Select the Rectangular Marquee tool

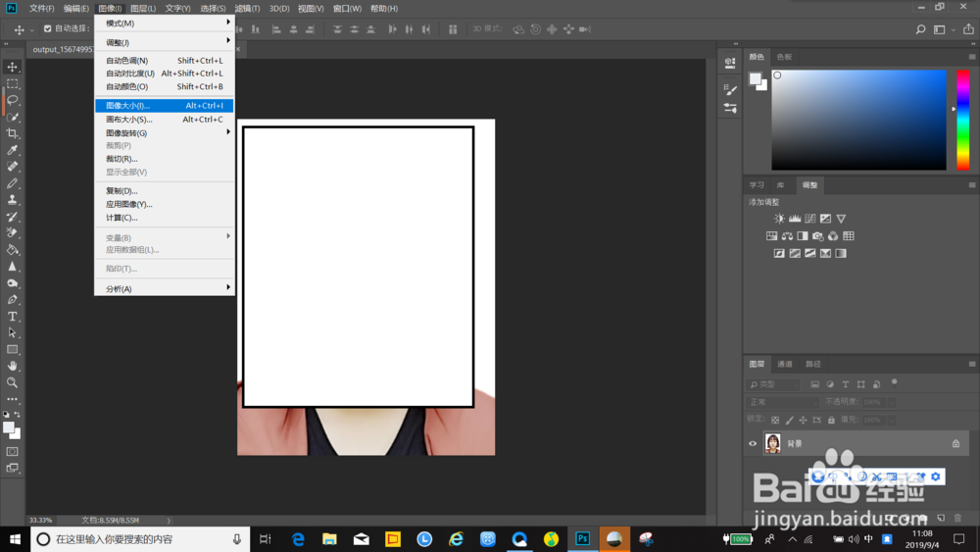click(13, 83)
